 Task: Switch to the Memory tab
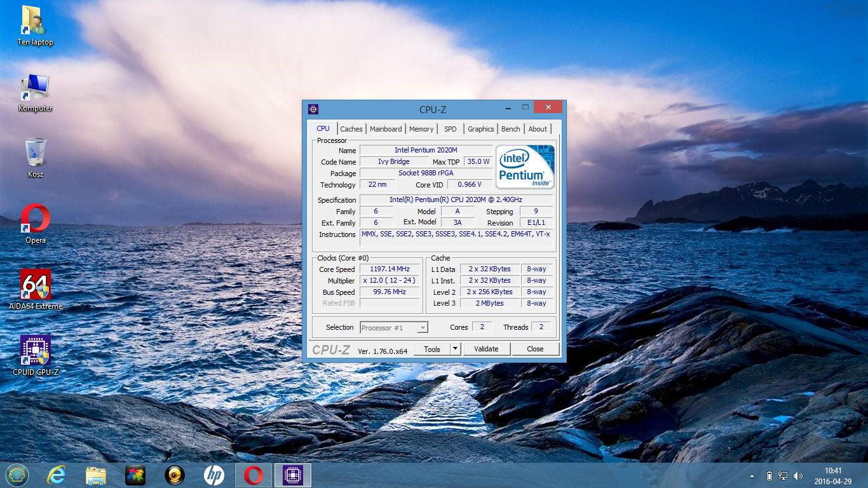point(421,129)
